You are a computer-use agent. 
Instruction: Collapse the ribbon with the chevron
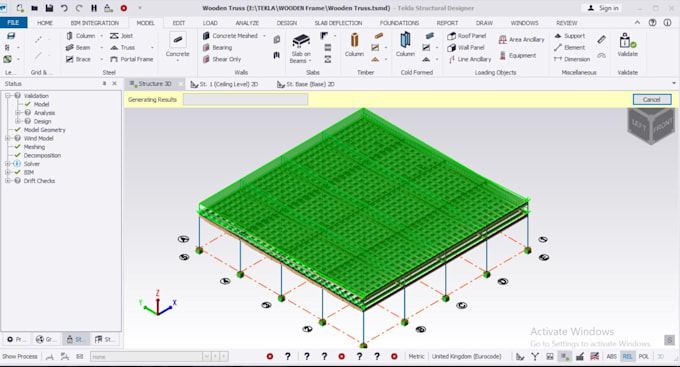point(637,23)
